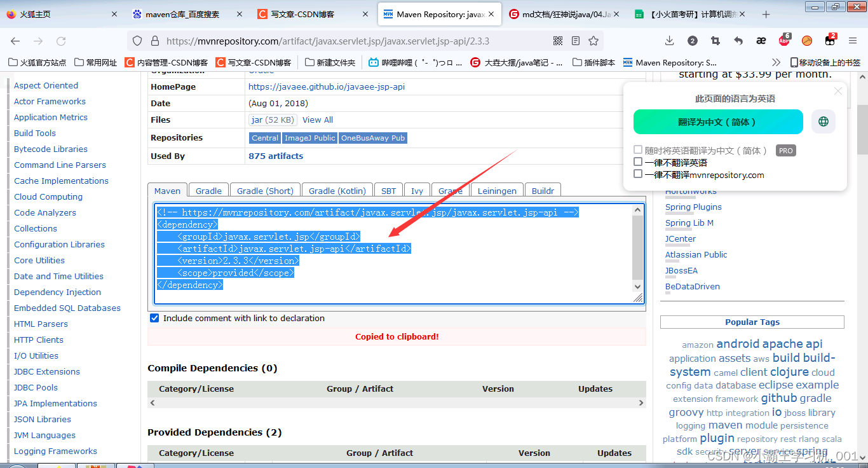The height and width of the screenshot is (468, 868).
Task: Open Aspect Oriented category
Action: [46, 85]
